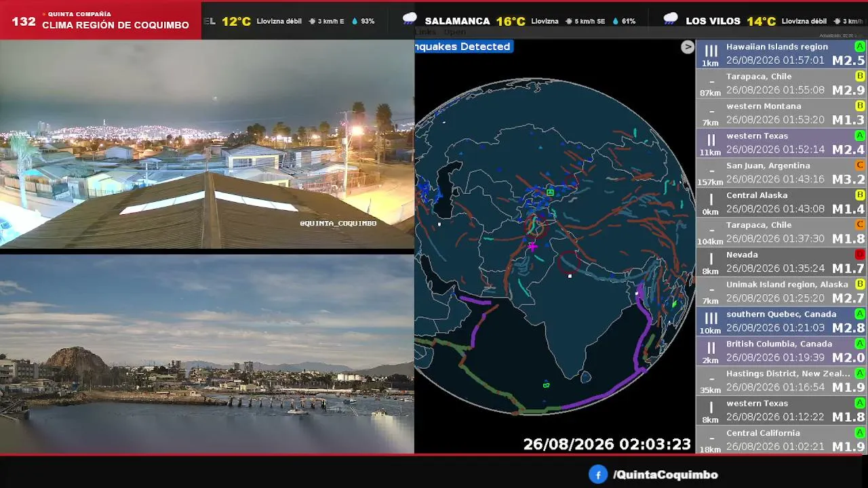The height and width of the screenshot is (488, 868).
Task: Click the B grade badge on Tarapaca M2.9 row
Action: (860, 77)
